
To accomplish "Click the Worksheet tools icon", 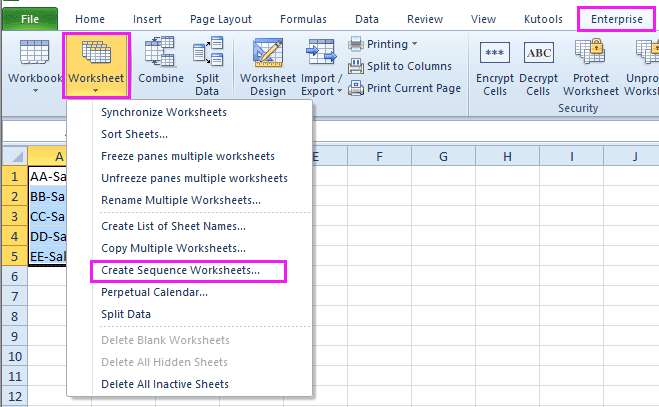I will [96, 52].
